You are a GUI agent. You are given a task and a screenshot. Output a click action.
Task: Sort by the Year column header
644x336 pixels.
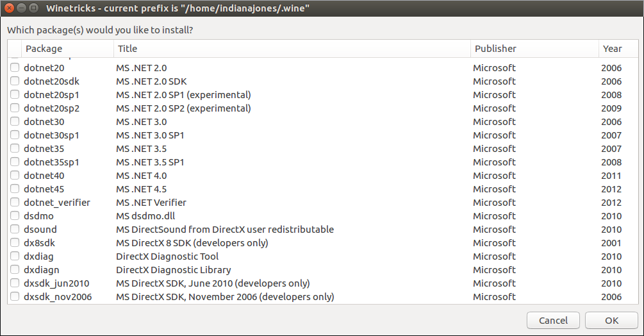[618, 49]
